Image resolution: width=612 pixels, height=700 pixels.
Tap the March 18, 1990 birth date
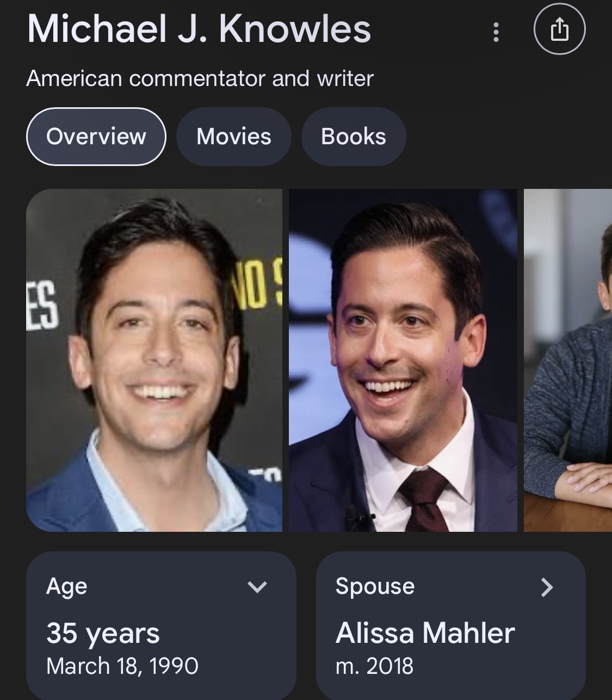122,666
